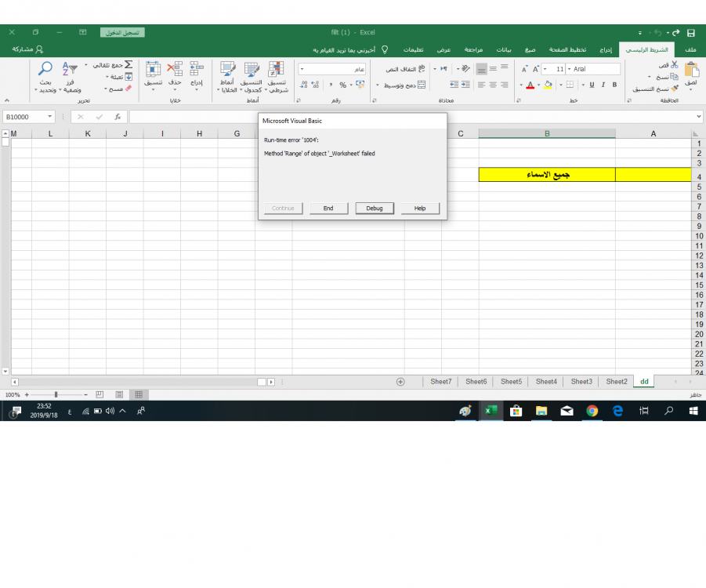
Task: Click the Wrap Text icon
Action: coord(422,69)
